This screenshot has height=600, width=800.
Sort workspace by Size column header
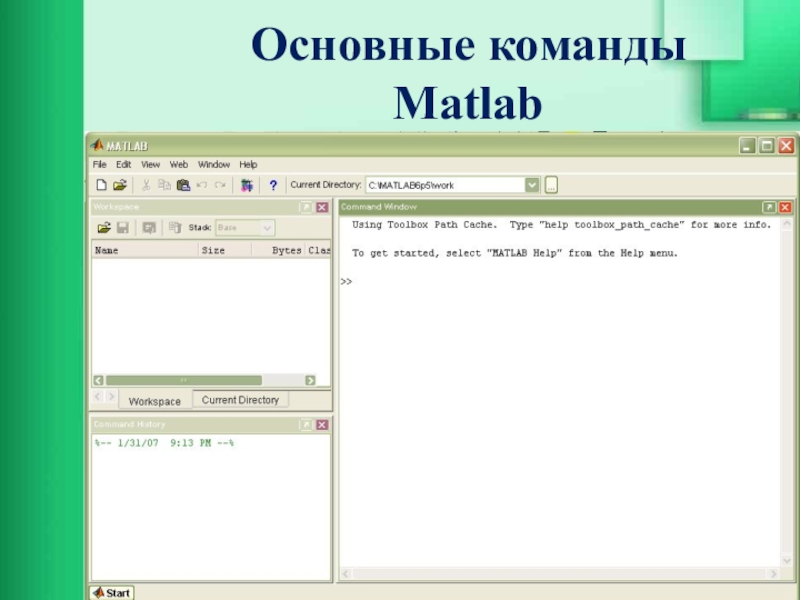point(225,250)
